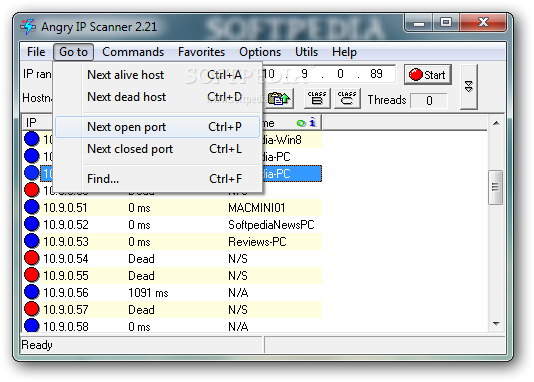Select Next open port menu item

158,127
